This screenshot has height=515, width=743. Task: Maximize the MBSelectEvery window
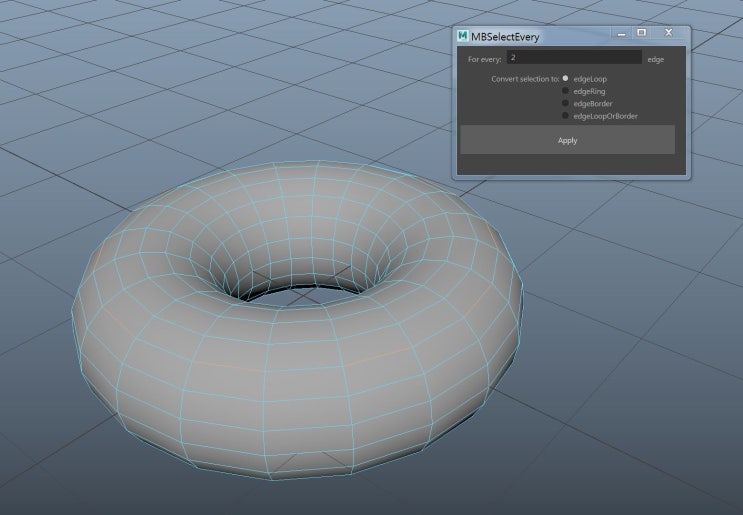(x=642, y=33)
